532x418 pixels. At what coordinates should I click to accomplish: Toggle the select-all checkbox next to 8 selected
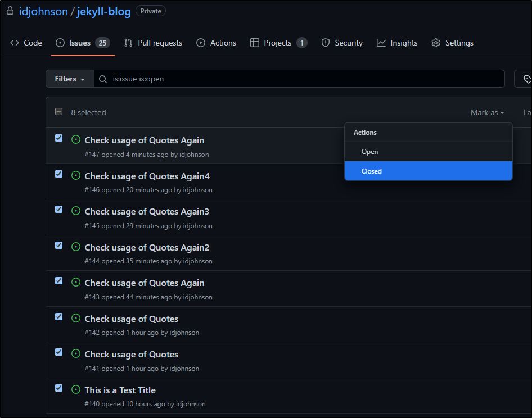point(58,112)
